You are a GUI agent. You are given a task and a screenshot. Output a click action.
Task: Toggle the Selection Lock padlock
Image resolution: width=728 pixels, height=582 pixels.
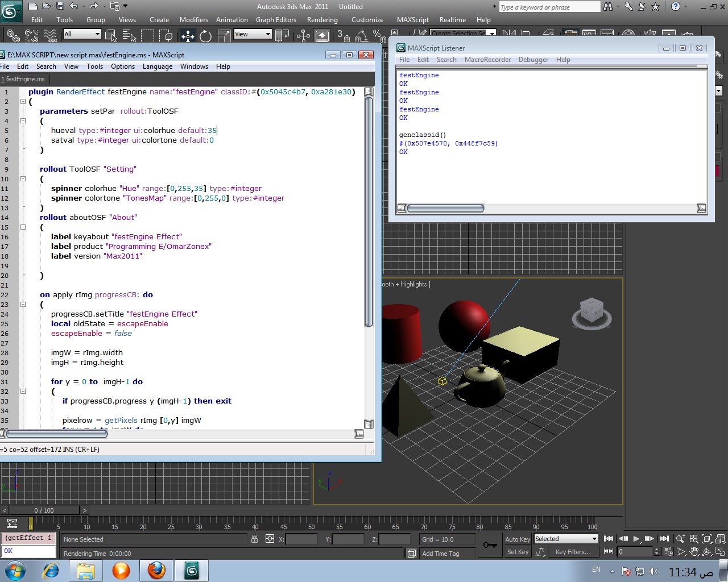[x=254, y=539]
